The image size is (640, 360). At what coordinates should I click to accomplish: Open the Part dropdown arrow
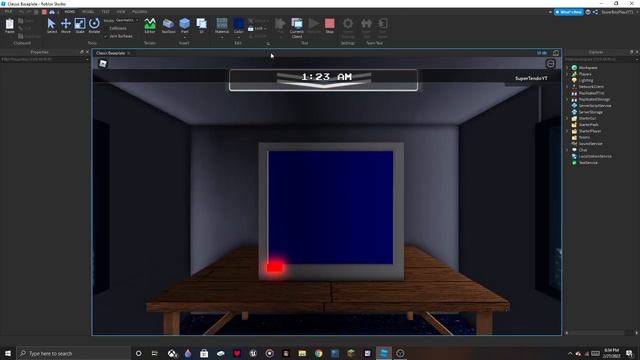coord(184,38)
